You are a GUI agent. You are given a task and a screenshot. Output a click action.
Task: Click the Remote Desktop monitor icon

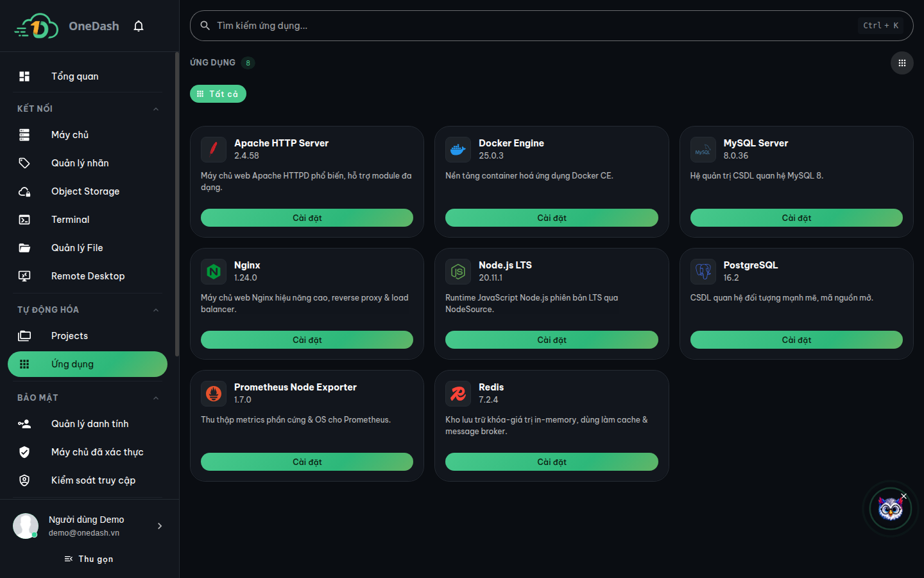pyautogui.click(x=24, y=276)
